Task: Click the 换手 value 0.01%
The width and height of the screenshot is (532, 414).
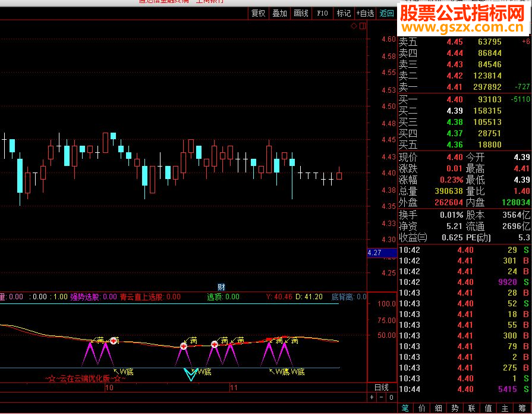Action: (452, 215)
